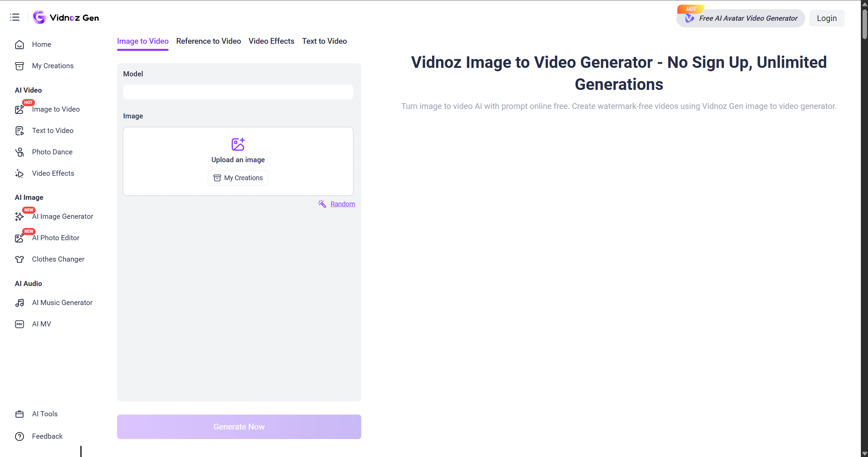
Task: Click the Feedback question mark icon
Action: pos(20,436)
